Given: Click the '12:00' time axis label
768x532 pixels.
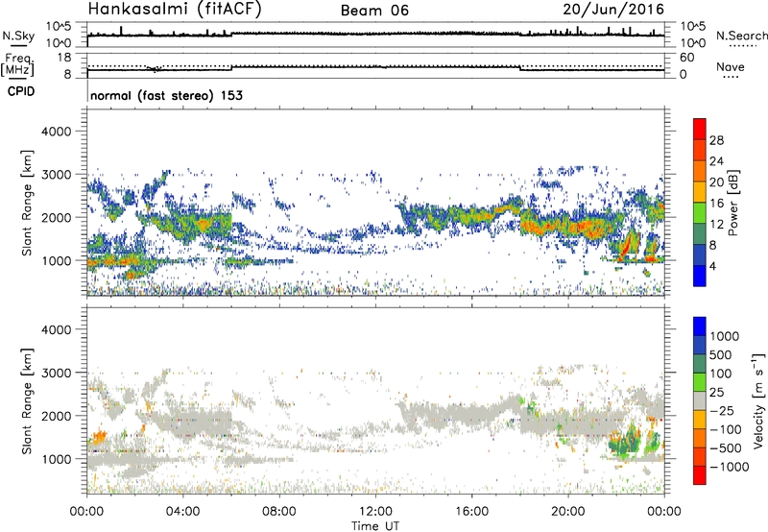Looking at the screenshot, I should (x=375, y=512).
